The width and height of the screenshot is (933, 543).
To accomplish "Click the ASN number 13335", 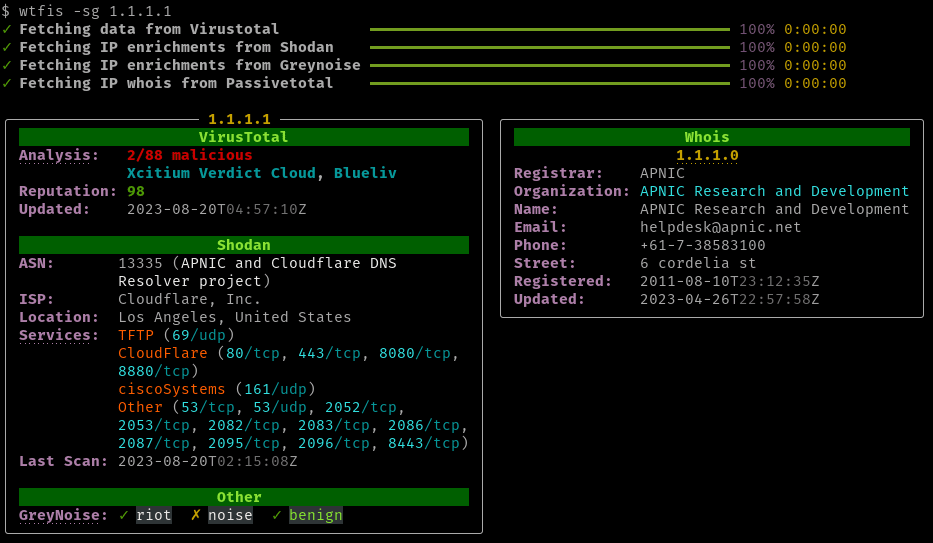I will 140,263.
